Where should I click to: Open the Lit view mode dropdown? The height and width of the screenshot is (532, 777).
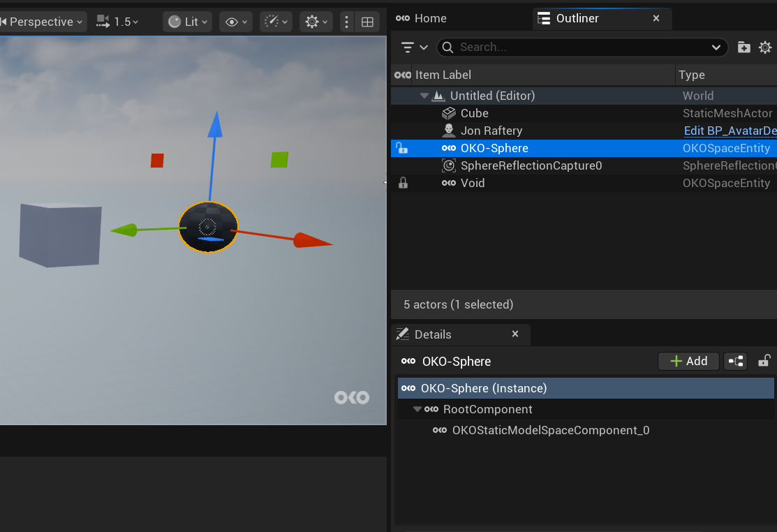(188, 22)
